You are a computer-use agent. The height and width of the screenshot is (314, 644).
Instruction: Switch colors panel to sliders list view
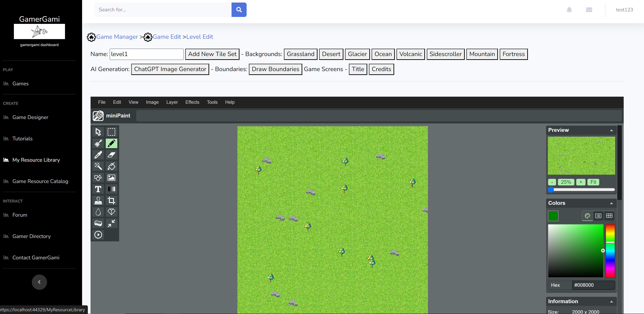[x=598, y=216]
